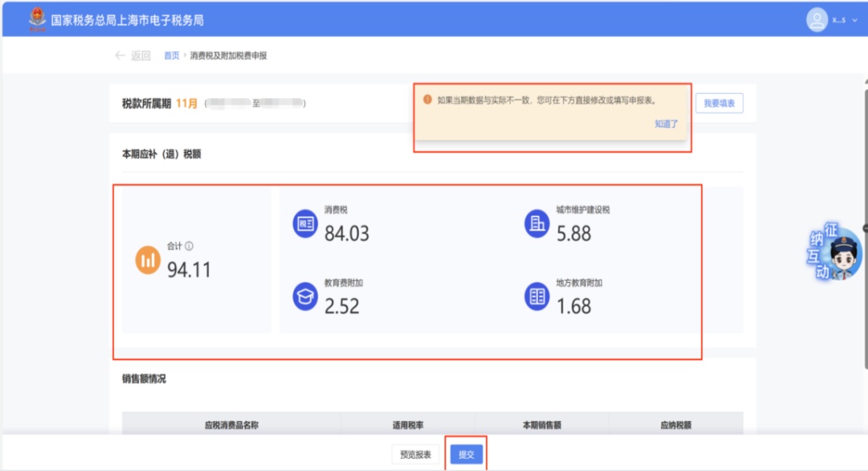Click the 城市维护建设税 building icon
Viewport: 868px width, 471px height.
pos(537,224)
